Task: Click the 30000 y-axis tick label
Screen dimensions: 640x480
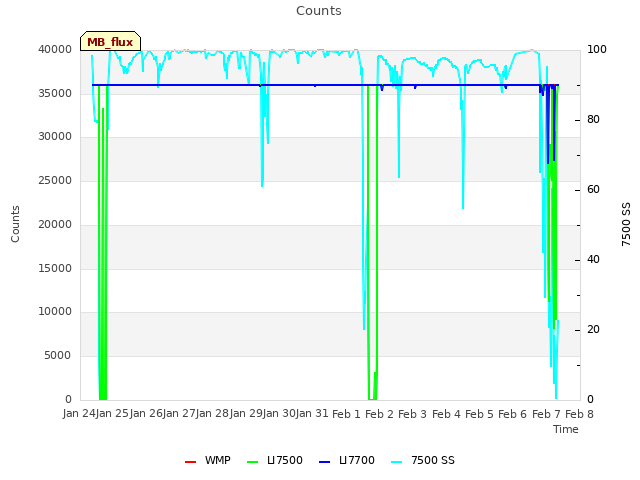Action: point(55,136)
